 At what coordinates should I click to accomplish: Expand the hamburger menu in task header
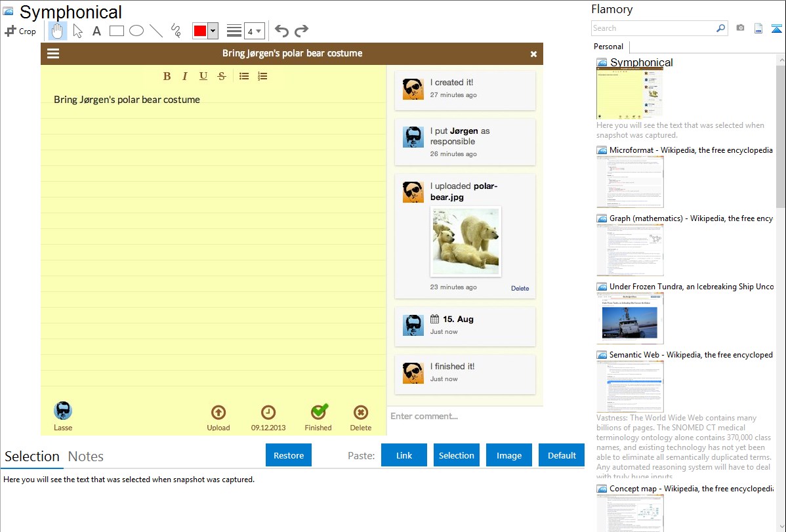(53, 54)
